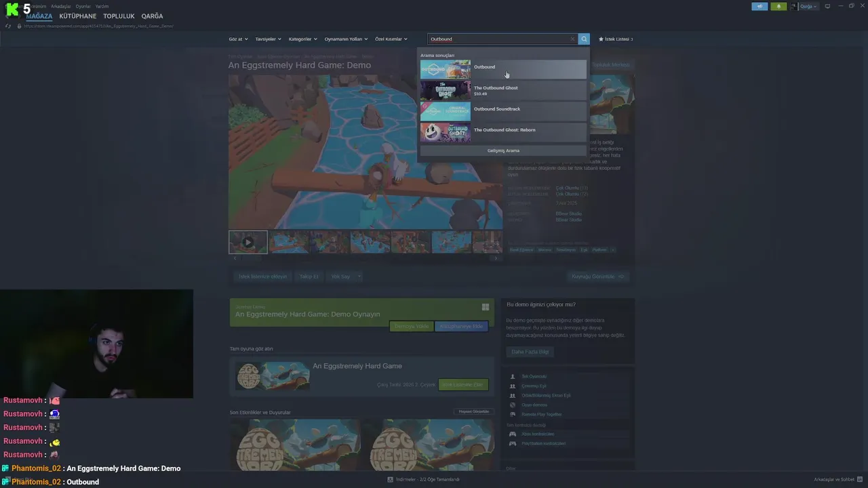The width and height of the screenshot is (868, 488).
Task: Expand the Kategoriler dropdown
Action: coord(303,39)
